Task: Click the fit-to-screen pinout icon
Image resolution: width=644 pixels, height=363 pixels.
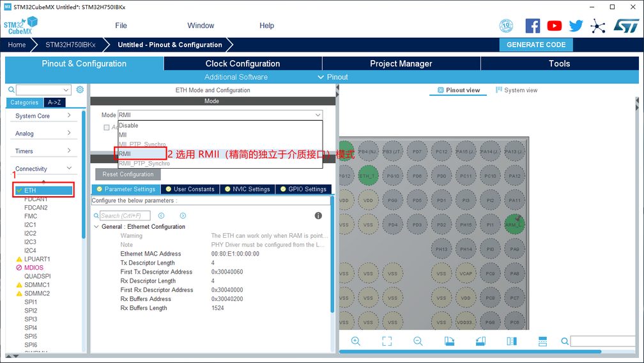Action: tap(387, 341)
